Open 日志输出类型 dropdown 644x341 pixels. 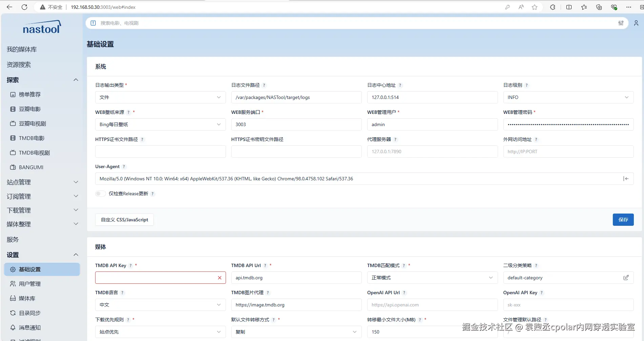click(x=160, y=97)
